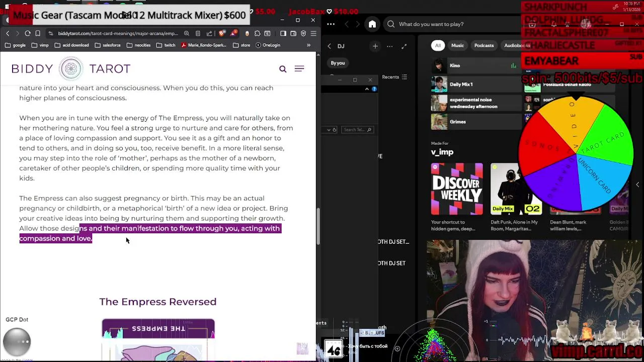Open the Marie_Kondo-Spark PDF bookmark
This screenshot has height=362, width=644.
(204, 45)
